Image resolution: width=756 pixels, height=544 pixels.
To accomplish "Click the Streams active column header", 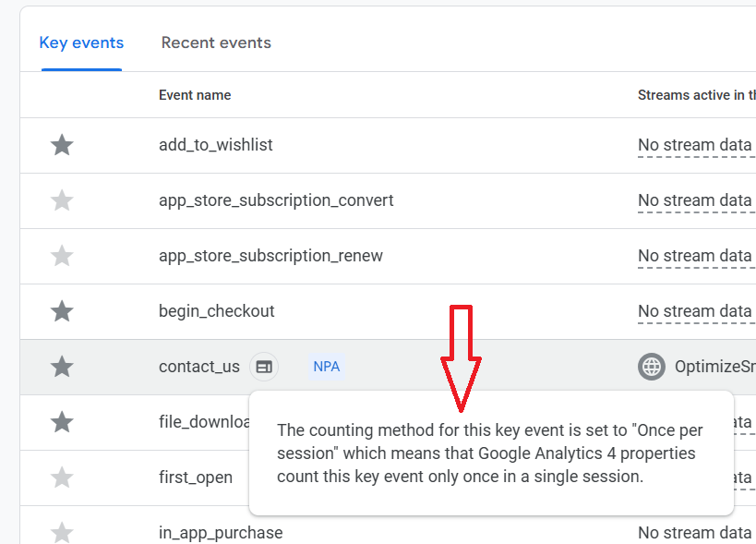I will tap(696, 95).
